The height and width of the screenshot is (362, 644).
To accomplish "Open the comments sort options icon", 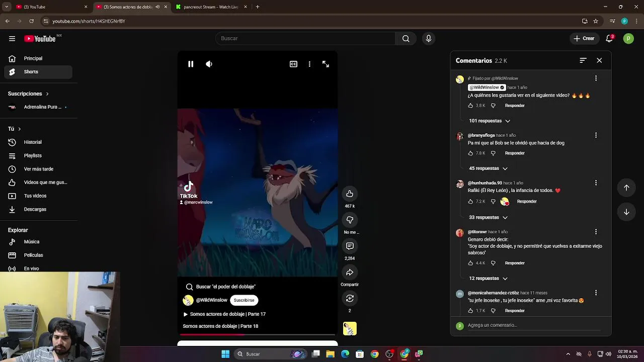I will click(x=583, y=60).
